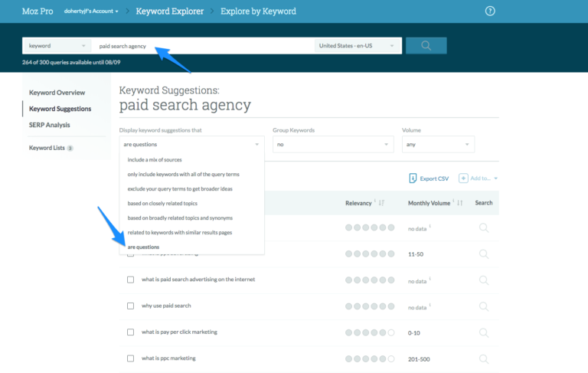Check the 'what is ppc marketing' checkbox
The width and height of the screenshot is (588, 373).
coord(130,358)
